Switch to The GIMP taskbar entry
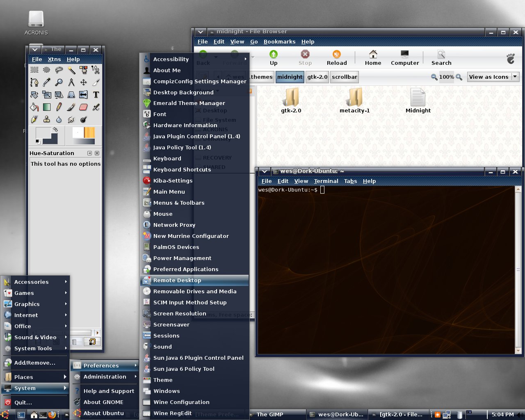525x420 pixels. pyautogui.click(x=276, y=414)
